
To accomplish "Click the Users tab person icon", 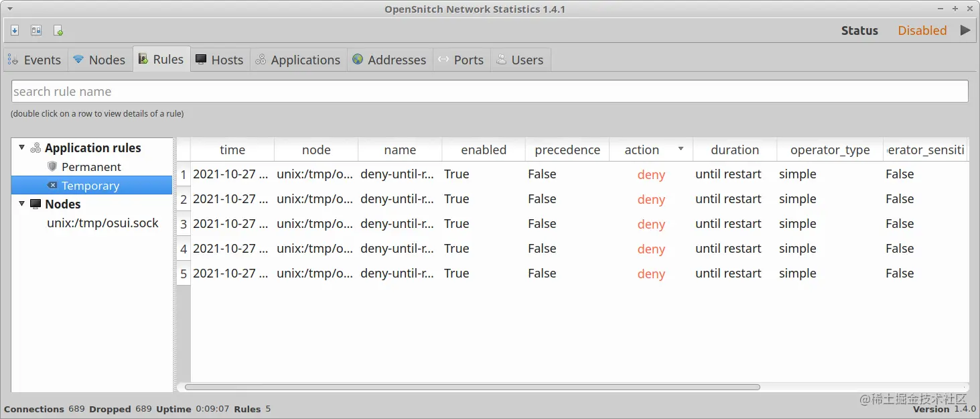I will pos(501,60).
